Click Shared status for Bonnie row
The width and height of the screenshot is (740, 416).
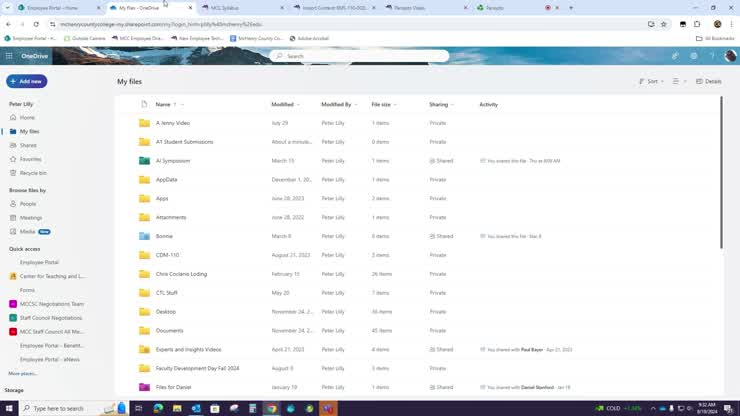click(441, 236)
